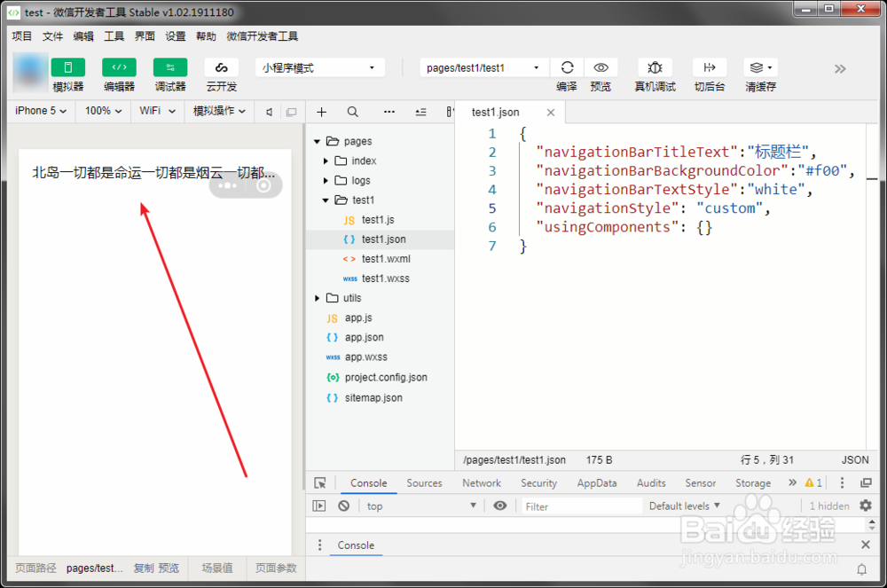Click the search files magnifier icon
887x588 pixels.
coord(352,112)
